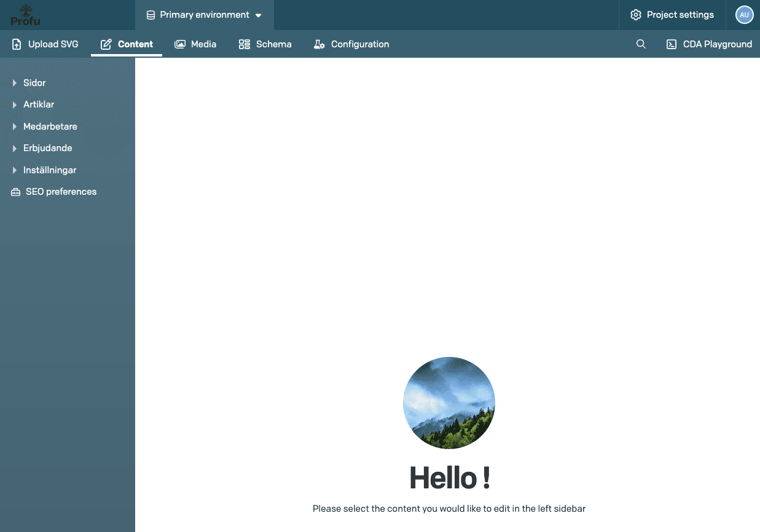Image resolution: width=760 pixels, height=532 pixels.
Task: Switch to the Schema tab
Action: click(264, 44)
